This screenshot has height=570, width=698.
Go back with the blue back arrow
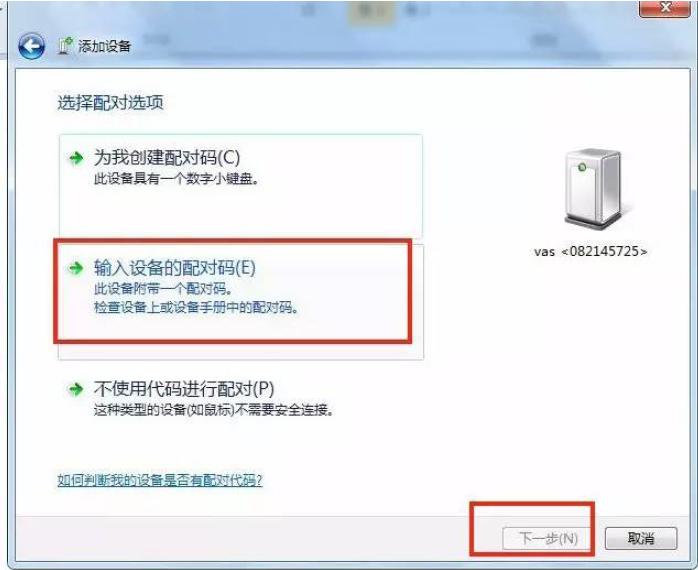[x=31, y=46]
